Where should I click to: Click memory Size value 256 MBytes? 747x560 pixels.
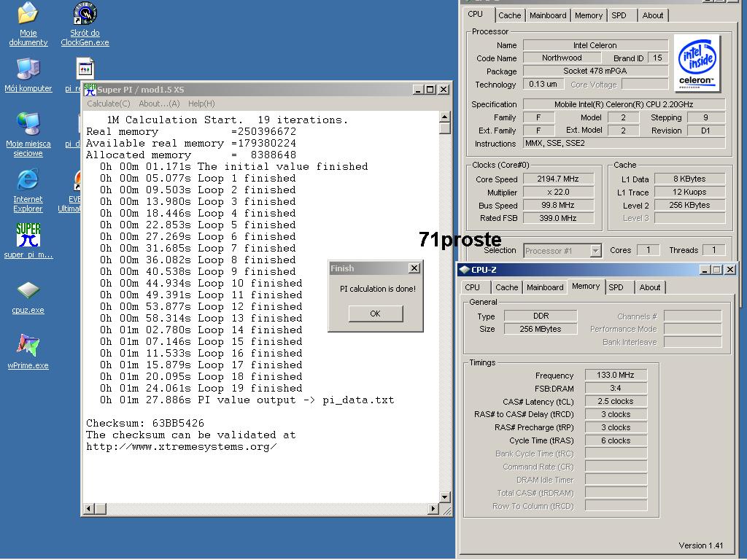point(541,329)
